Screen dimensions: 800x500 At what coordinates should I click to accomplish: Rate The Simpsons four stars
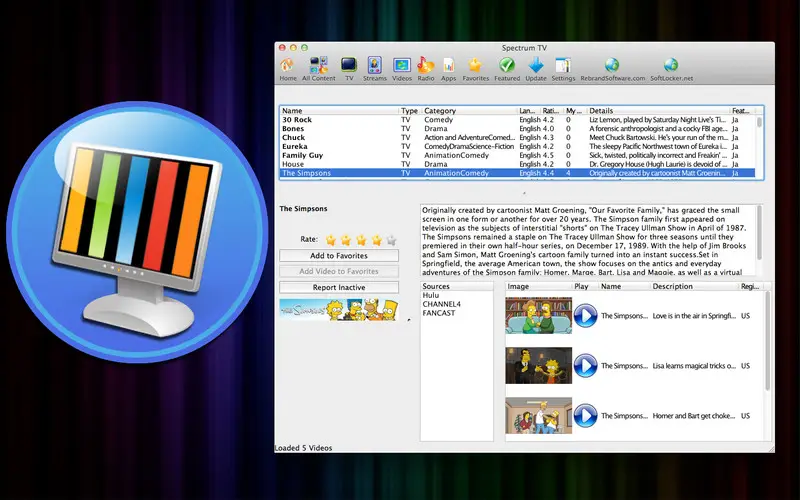point(377,240)
